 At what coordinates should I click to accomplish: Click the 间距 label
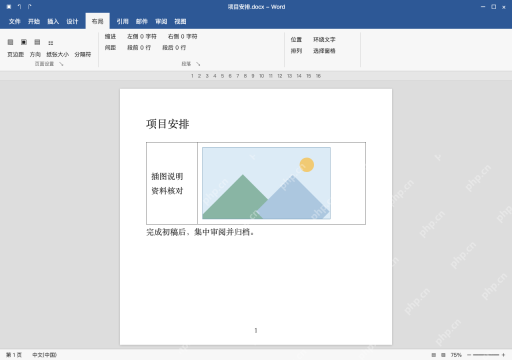pos(110,48)
